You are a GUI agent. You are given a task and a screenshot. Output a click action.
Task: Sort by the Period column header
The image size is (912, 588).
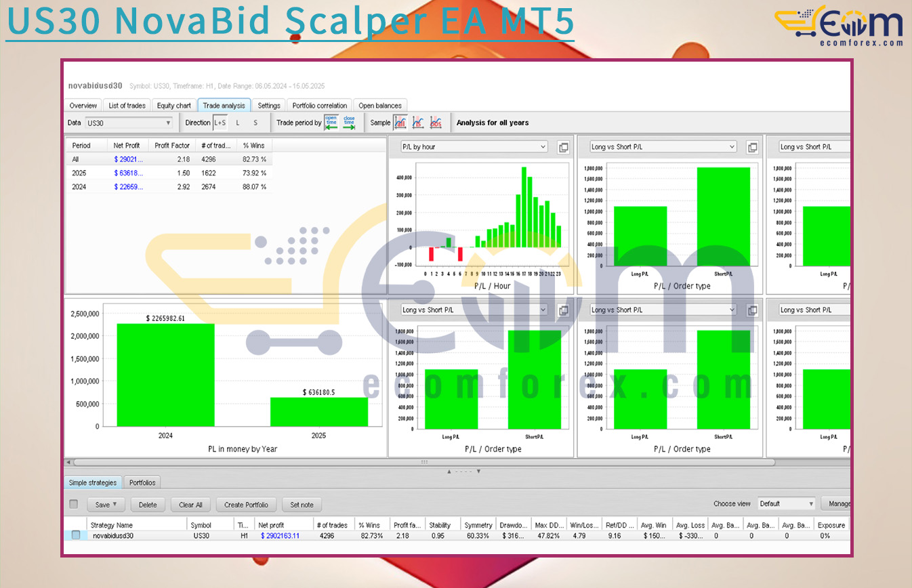(87, 146)
